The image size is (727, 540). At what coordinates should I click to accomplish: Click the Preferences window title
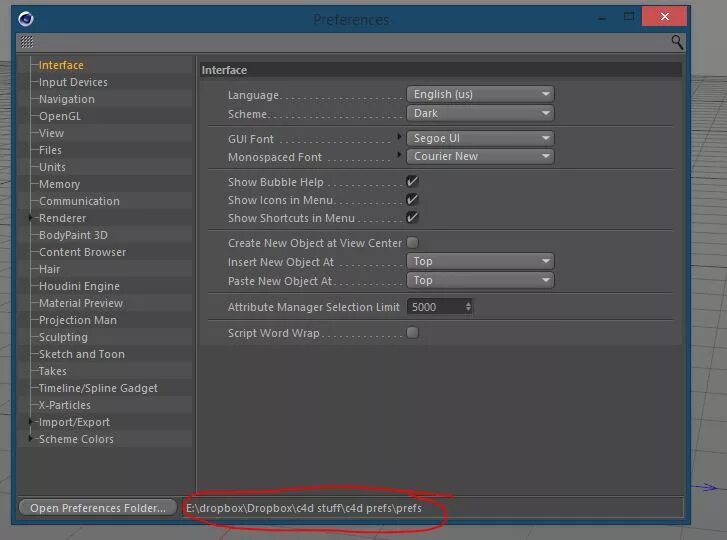351,19
